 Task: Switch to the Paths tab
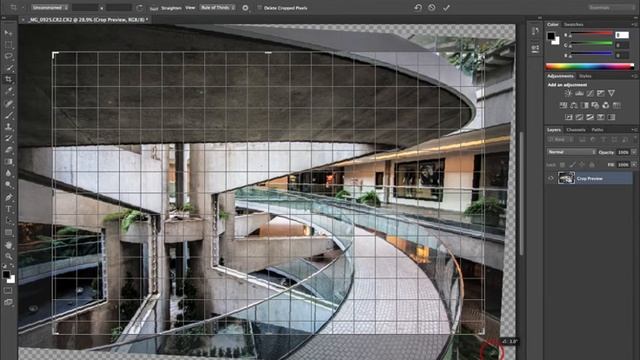(x=597, y=130)
